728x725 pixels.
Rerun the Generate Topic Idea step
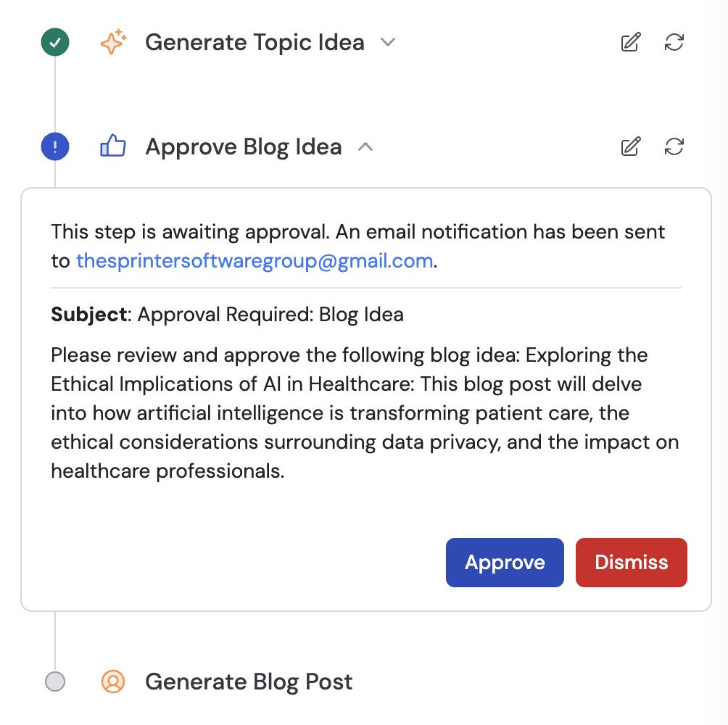tap(674, 43)
